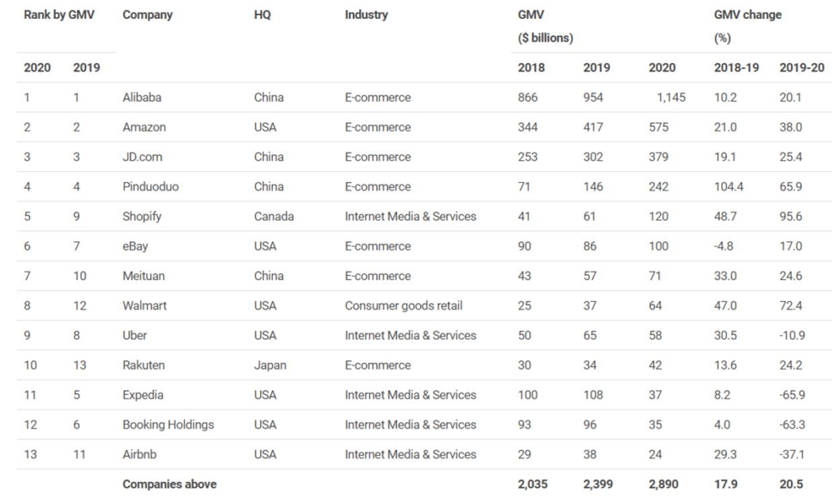Viewport: 832px width, 504px height.
Task: Click the 2018-19 subheader
Action: point(736,67)
